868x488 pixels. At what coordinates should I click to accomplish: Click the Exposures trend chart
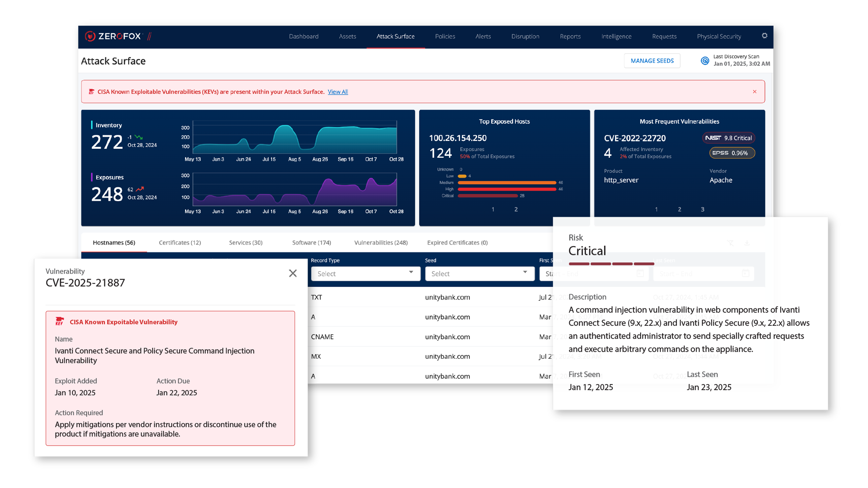click(294, 189)
